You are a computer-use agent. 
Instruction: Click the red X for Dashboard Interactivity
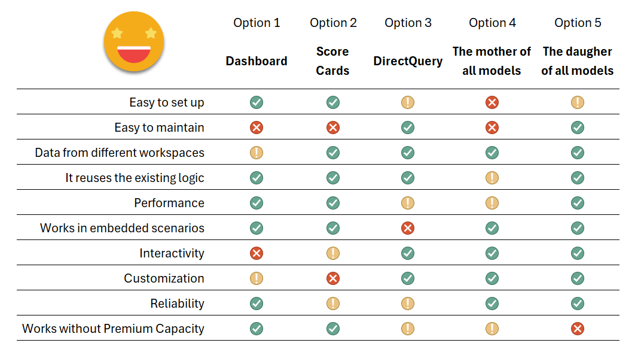257,253
